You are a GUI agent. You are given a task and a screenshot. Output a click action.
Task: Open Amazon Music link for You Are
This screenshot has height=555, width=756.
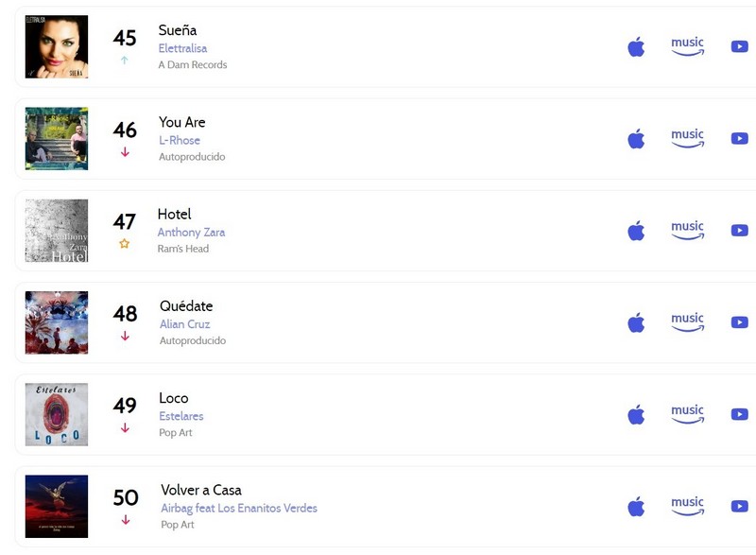(688, 138)
